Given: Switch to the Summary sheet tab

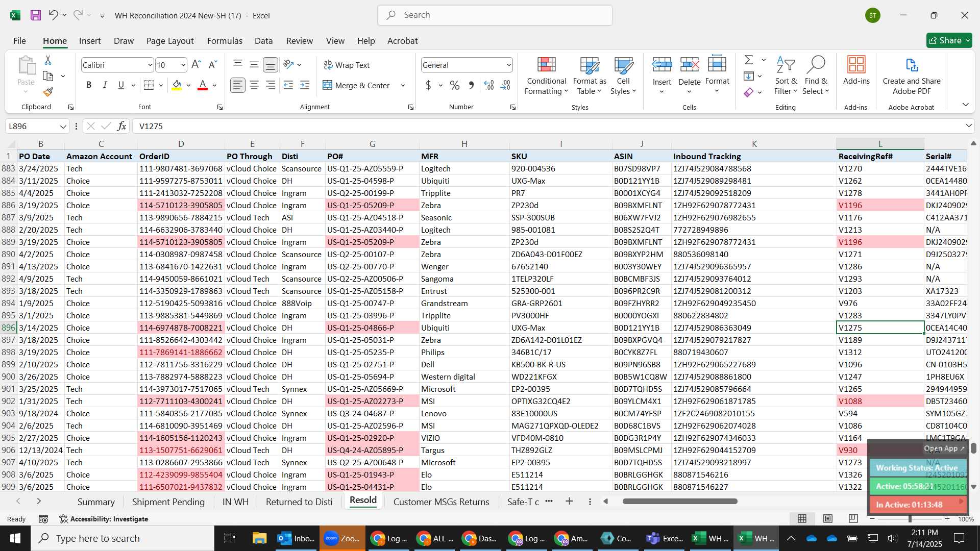Looking at the screenshot, I should [x=96, y=502].
